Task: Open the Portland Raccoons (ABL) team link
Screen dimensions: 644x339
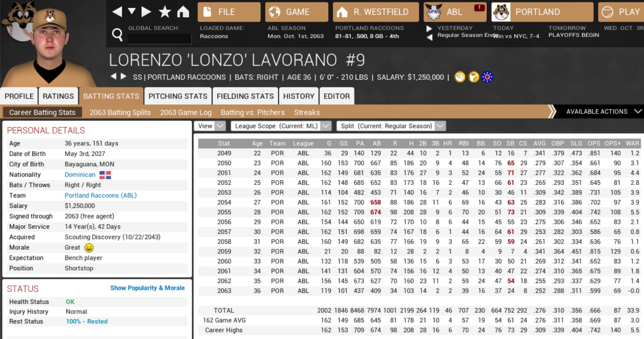Action: coord(100,196)
